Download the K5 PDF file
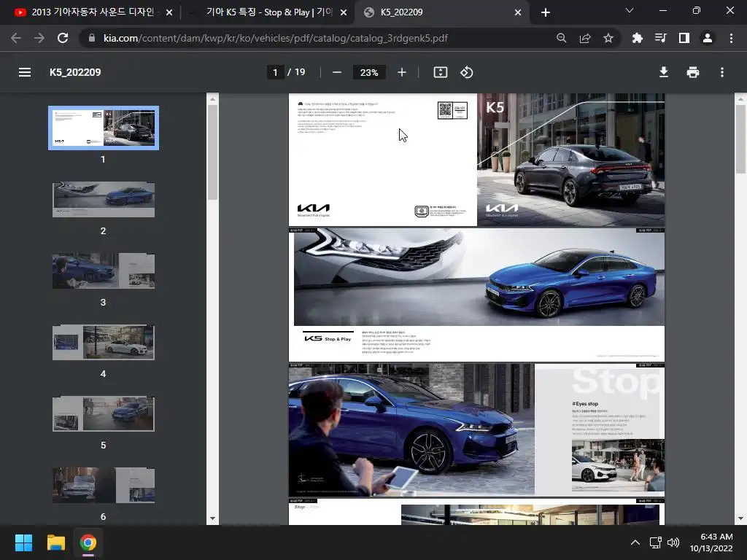Image resolution: width=747 pixels, height=560 pixels. (x=664, y=72)
